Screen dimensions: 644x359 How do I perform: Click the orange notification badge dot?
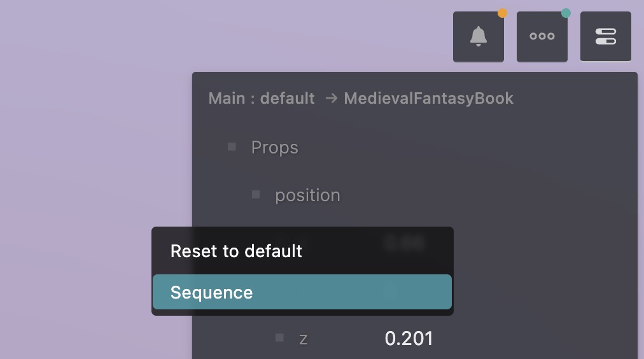point(502,13)
